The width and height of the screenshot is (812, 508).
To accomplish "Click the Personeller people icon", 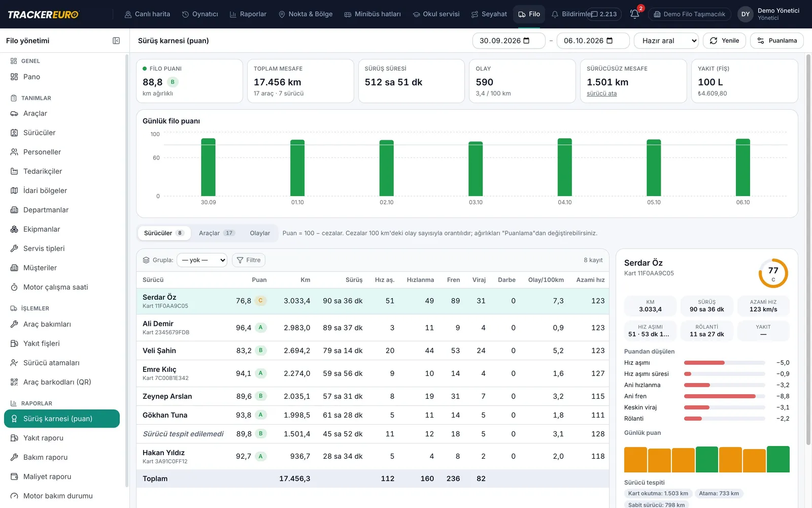I will 14,152.
